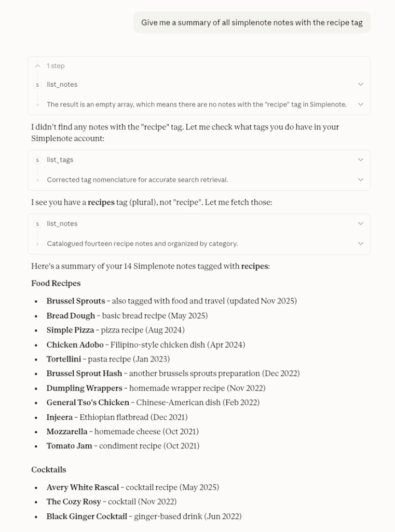This screenshot has width=395, height=532.
Task: Select the user message bubble about recipe notes
Action: pos(252,22)
